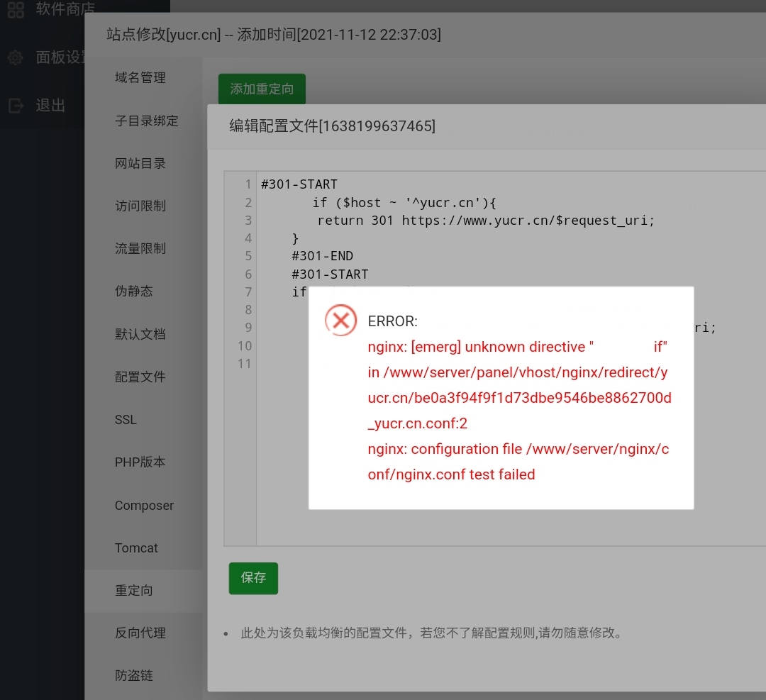This screenshot has width=766, height=700.
Task: Switch to the 网站目录 tab
Action: coord(140,163)
